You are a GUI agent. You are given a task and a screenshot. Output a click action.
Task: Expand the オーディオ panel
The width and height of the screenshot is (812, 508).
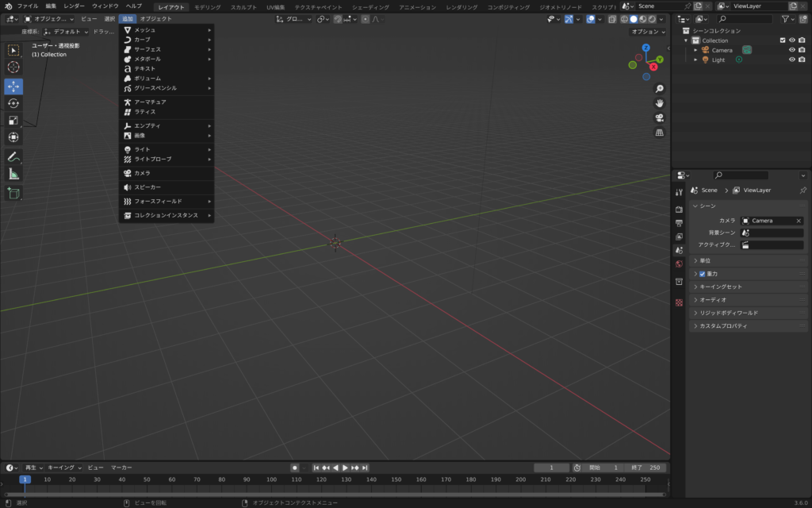(x=749, y=300)
